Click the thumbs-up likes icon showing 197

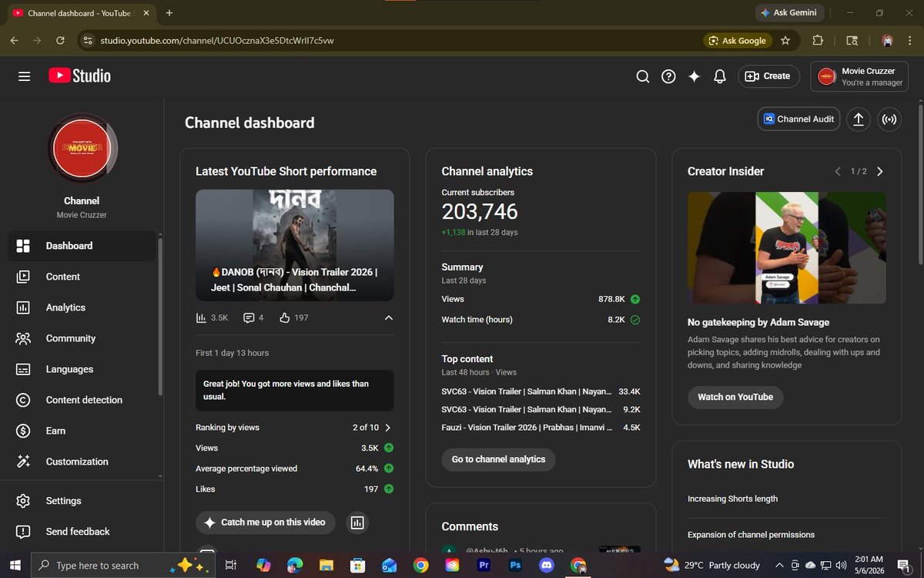(x=284, y=318)
